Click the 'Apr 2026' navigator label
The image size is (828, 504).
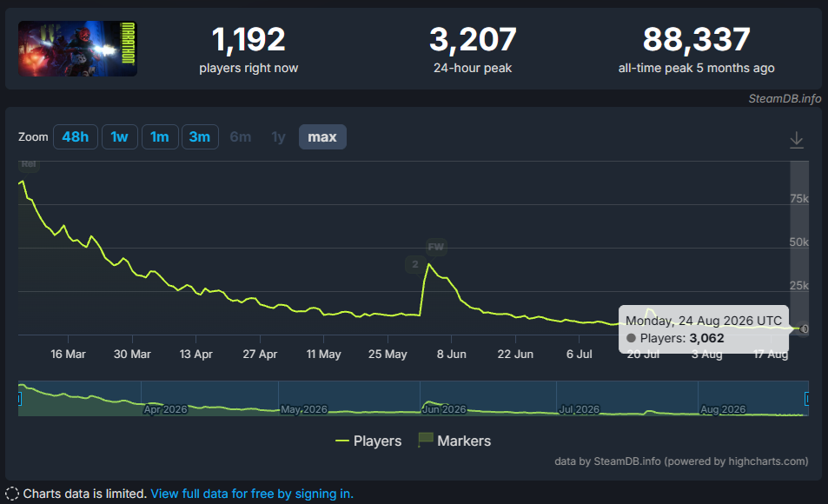(165, 409)
